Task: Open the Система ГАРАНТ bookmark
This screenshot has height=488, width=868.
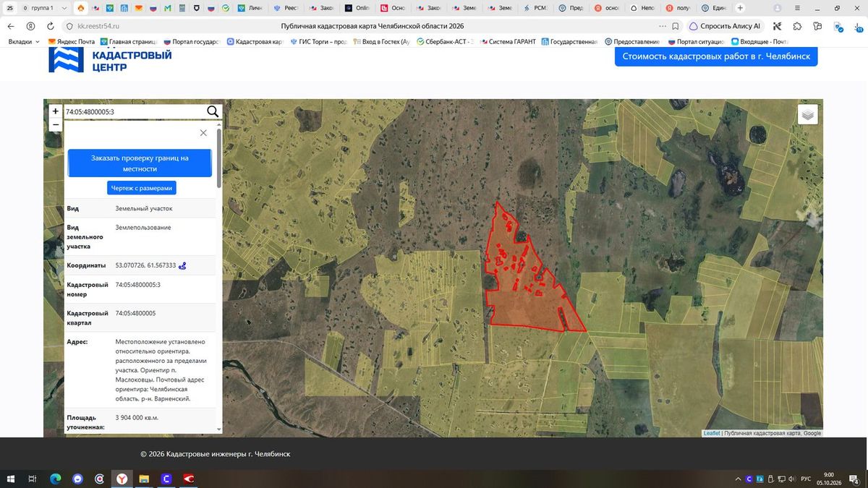Action: tap(507, 42)
